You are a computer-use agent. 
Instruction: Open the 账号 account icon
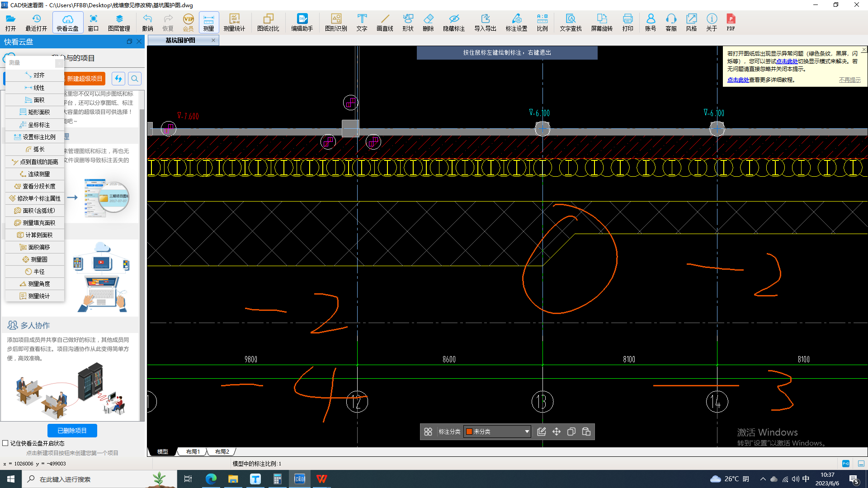tap(651, 22)
